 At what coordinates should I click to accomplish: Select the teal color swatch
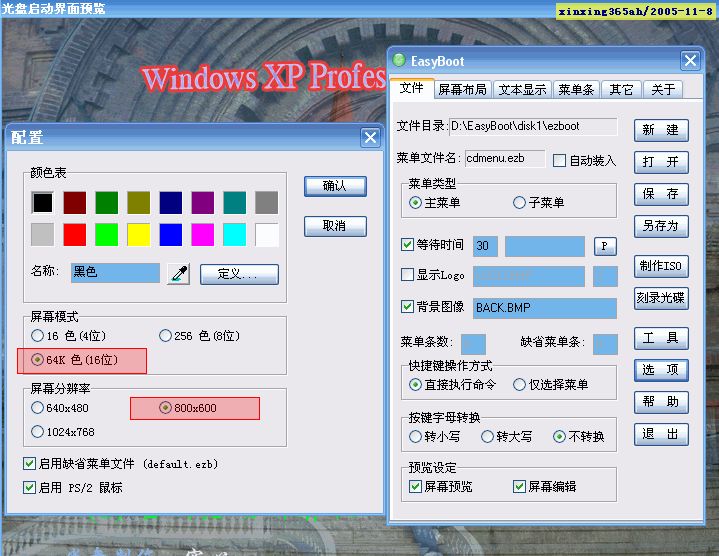point(235,203)
